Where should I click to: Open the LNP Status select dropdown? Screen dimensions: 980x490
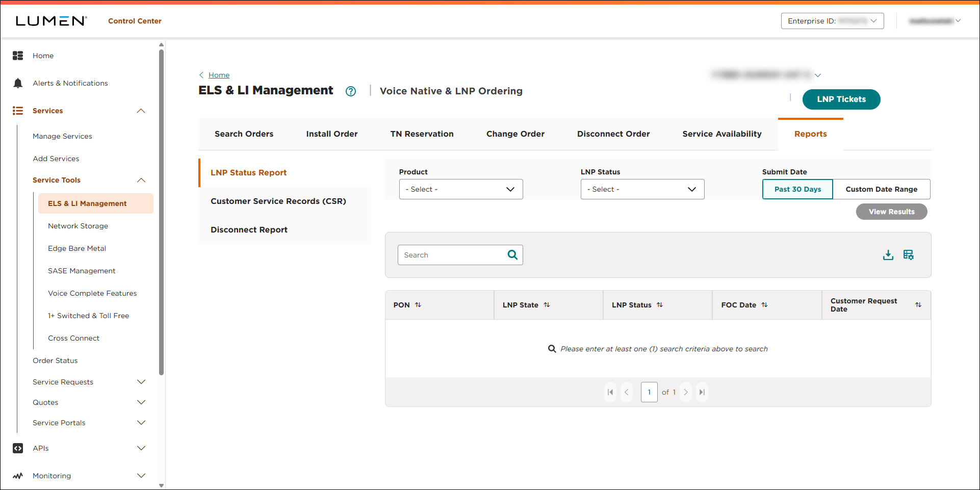[642, 189]
